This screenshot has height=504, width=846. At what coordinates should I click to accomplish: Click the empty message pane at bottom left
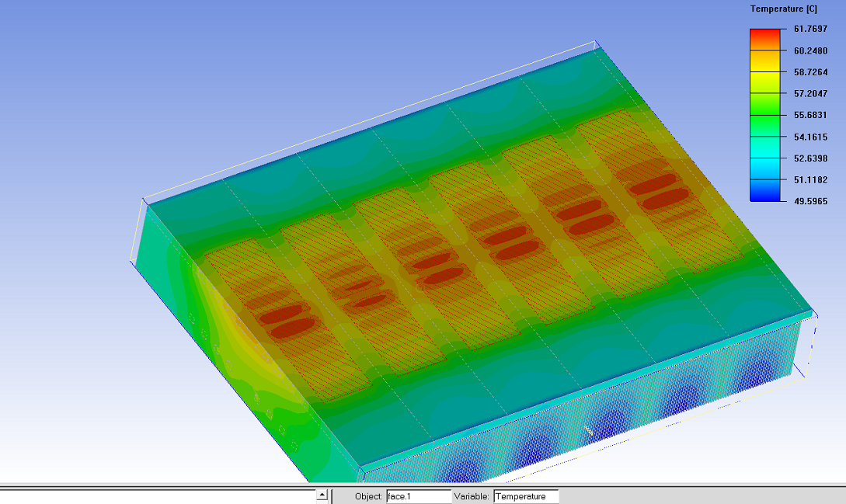point(155,496)
